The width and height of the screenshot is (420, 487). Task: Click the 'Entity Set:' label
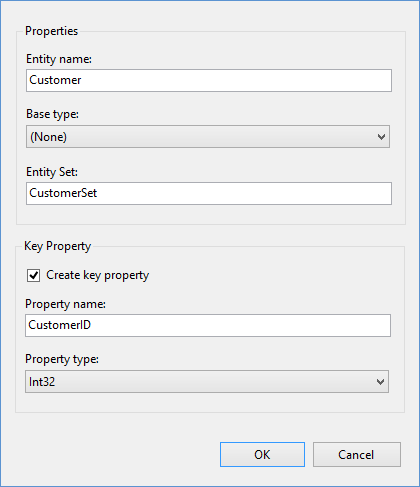(x=52, y=172)
